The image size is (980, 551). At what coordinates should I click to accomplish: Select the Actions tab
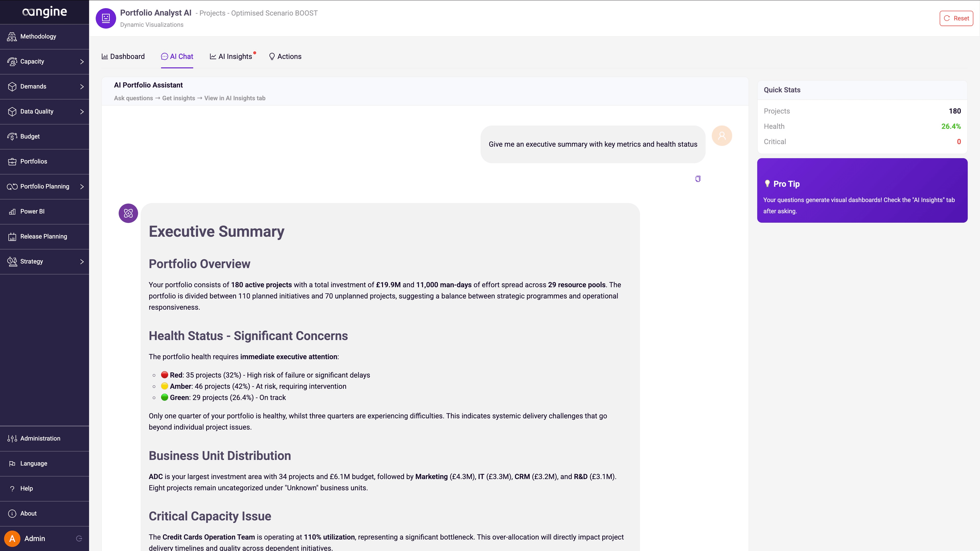pos(285,57)
